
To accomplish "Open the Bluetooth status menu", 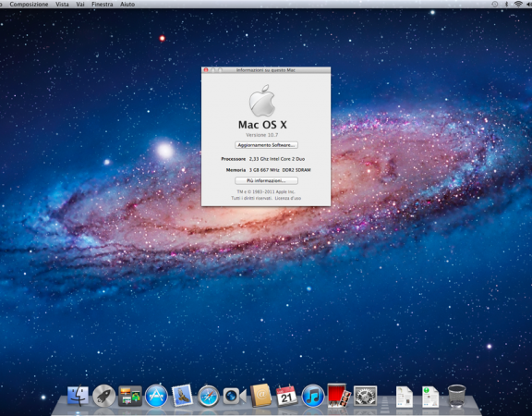I will pos(506,4).
